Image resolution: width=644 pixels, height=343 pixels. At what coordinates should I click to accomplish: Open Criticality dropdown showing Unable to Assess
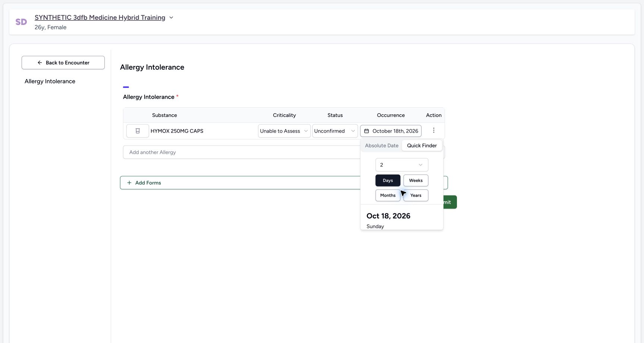pyautogui.click(x=284, y=131)
